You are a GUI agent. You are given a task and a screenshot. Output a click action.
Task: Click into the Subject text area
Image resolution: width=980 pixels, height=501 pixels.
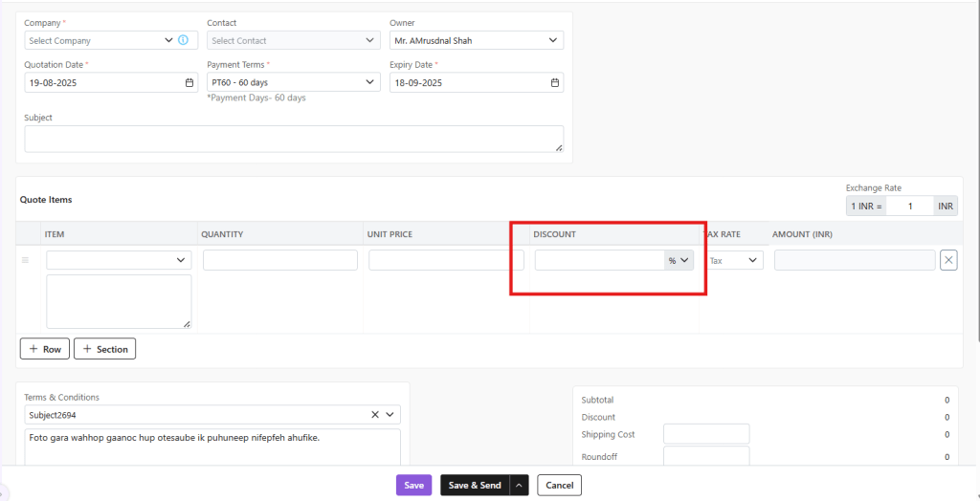294,139
